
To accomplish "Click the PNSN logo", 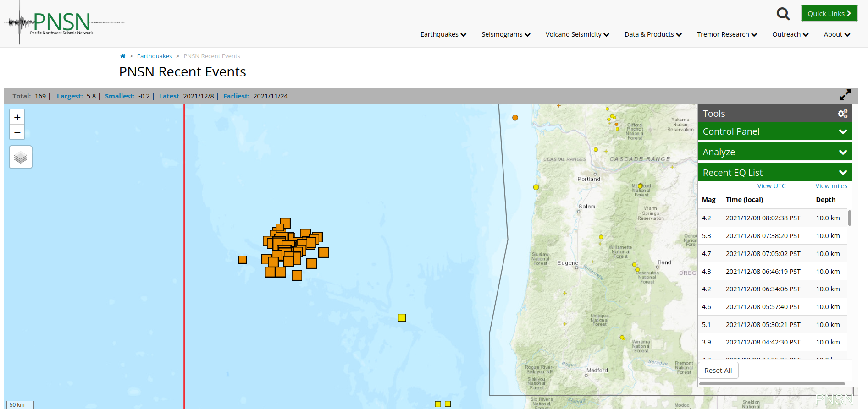I will pos(64,22).
